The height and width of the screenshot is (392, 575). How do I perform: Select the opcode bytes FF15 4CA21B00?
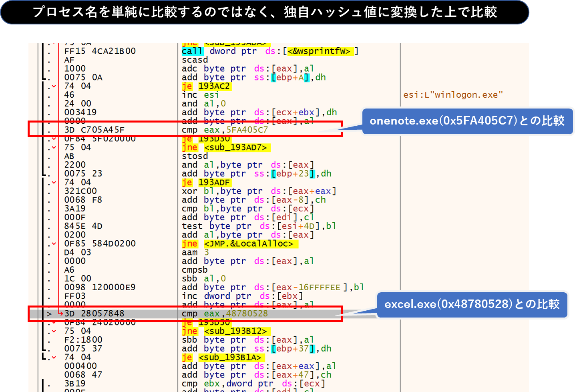coord(100,51)
